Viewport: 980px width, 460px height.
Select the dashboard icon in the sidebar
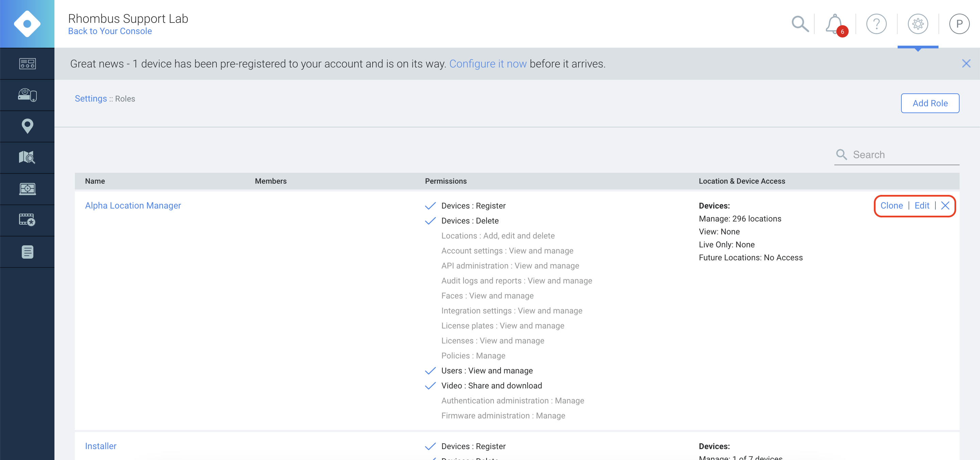27,64
